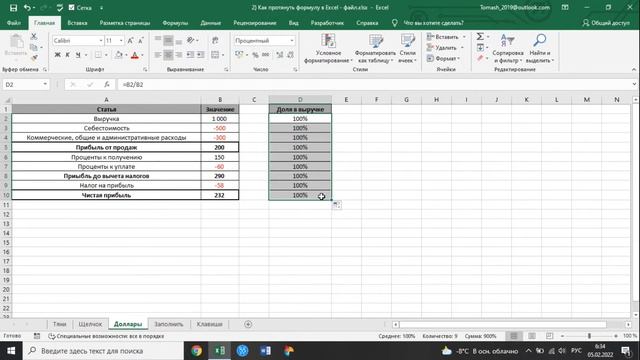Decrease the cell indent

pyautogui.click(x=190, y=55)
